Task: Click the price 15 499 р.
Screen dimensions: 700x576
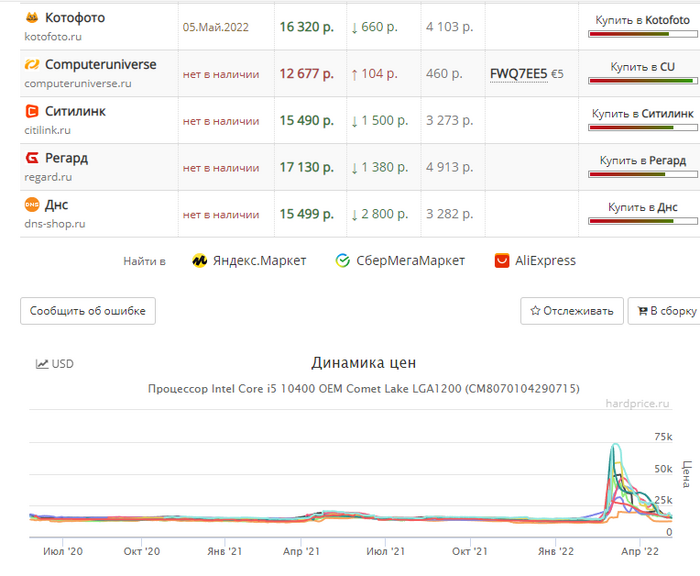Action: (x=307, y=214)
